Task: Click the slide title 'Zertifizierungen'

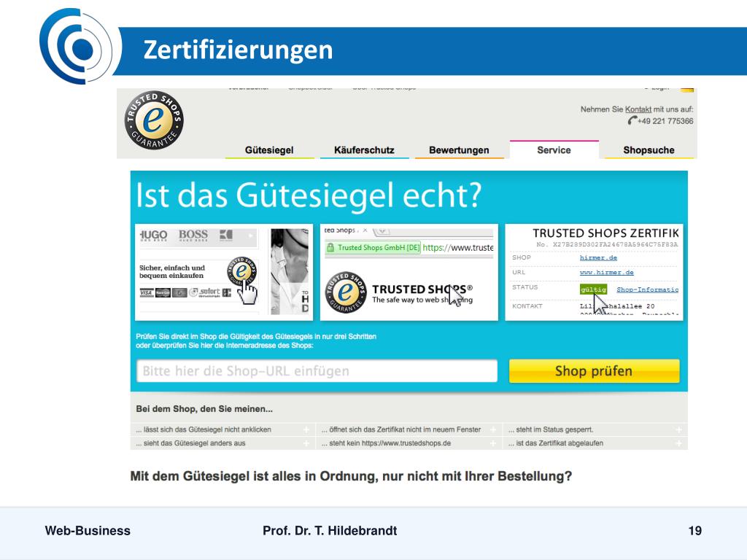Action: (239, 50)
